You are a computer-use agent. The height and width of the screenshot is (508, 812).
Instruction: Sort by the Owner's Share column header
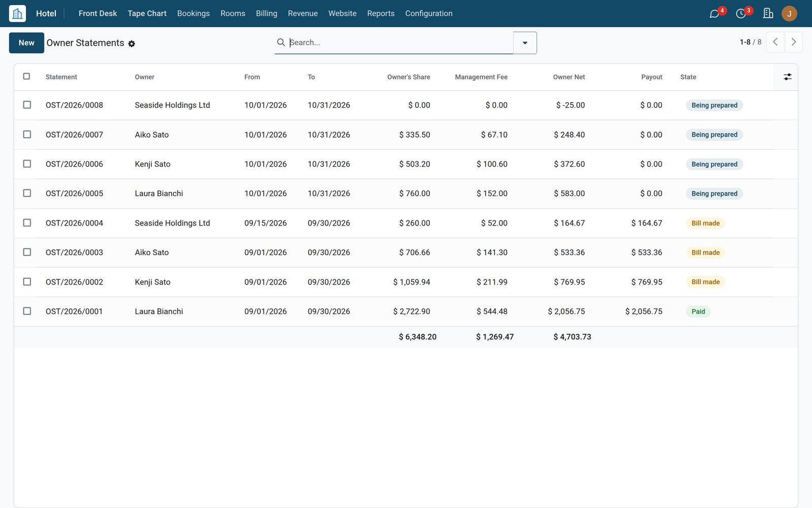point(409,77)
